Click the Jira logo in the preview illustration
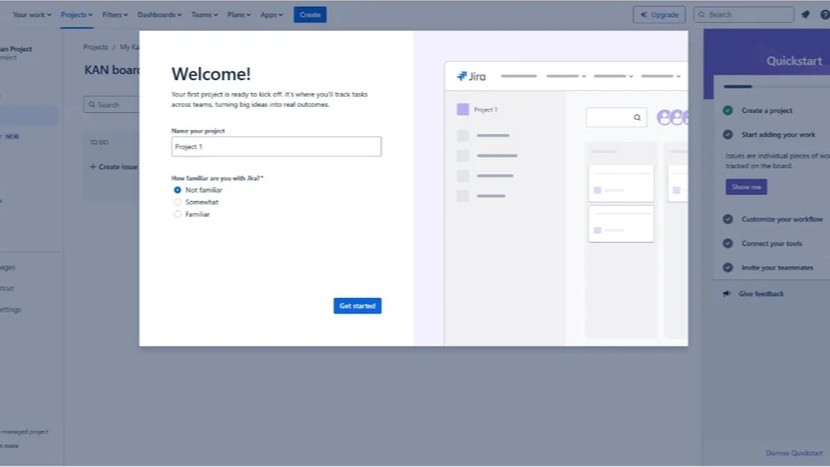This screenshot has height=467, width=830. pyautogui.click(x=471, y=76)
